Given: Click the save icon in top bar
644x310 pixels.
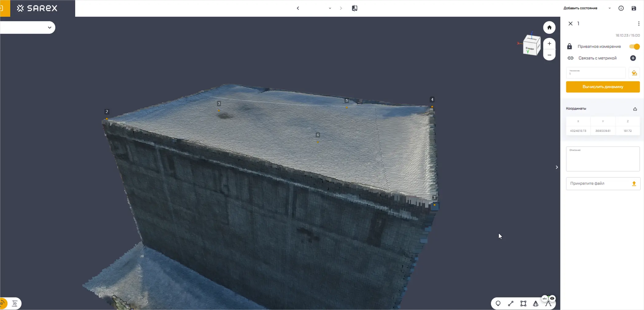Looking at the screenshot, I should 634,8.
